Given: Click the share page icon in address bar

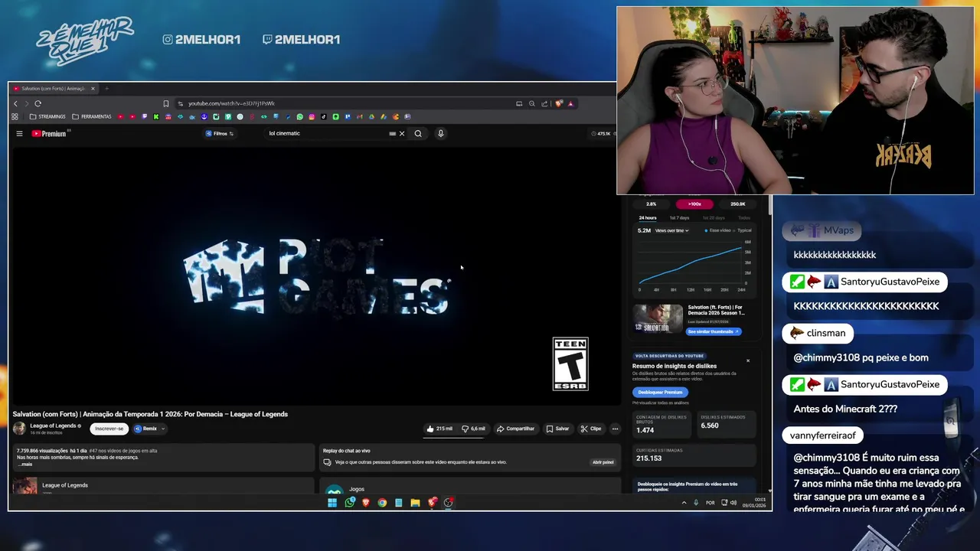Looking at the screenshot, I should [544, 103].
